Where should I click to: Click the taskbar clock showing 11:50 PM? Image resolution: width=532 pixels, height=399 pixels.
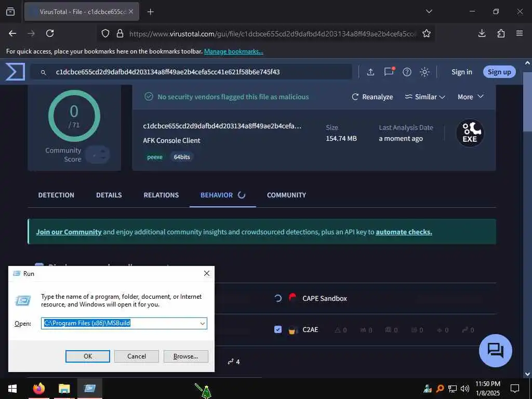point(487,389)
